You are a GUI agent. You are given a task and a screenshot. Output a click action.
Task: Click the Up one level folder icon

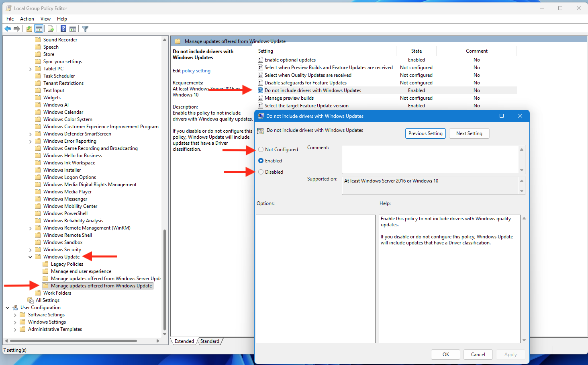29,29
